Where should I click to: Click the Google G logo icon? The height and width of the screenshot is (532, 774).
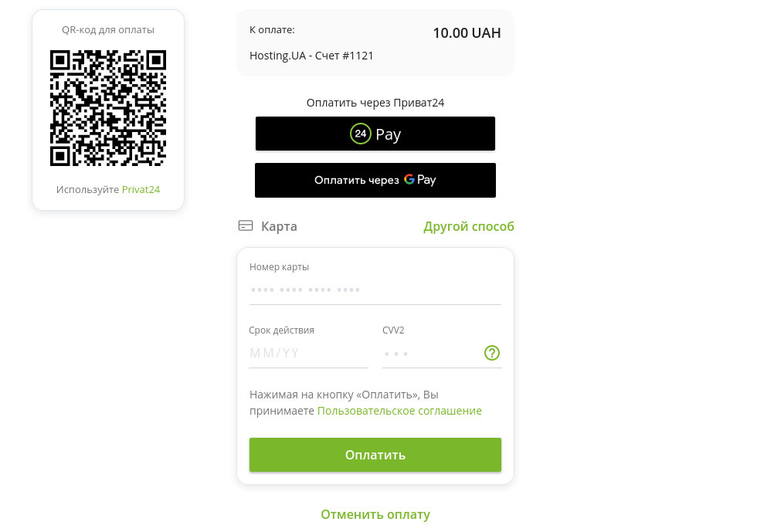[x=409, y=179]
